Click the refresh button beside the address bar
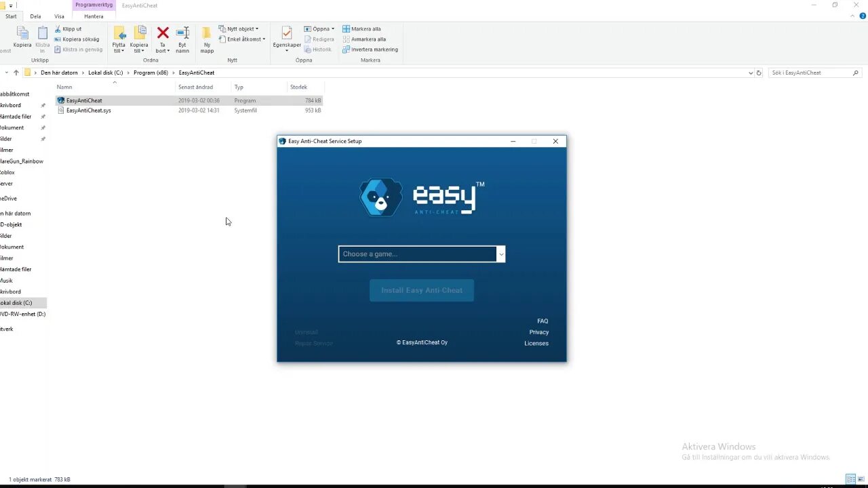This screenshot has width=868, height=488. tap(759, 73)
